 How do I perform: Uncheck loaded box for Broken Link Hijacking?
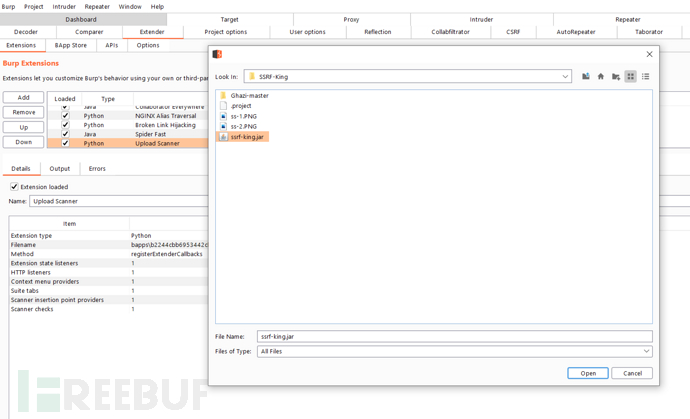click(x=65, y=125)
